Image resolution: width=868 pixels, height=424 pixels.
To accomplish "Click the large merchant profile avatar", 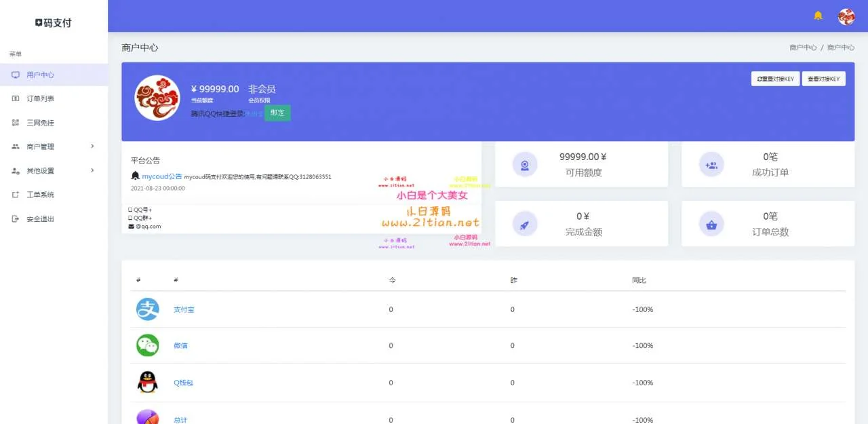I will [157, 98].
